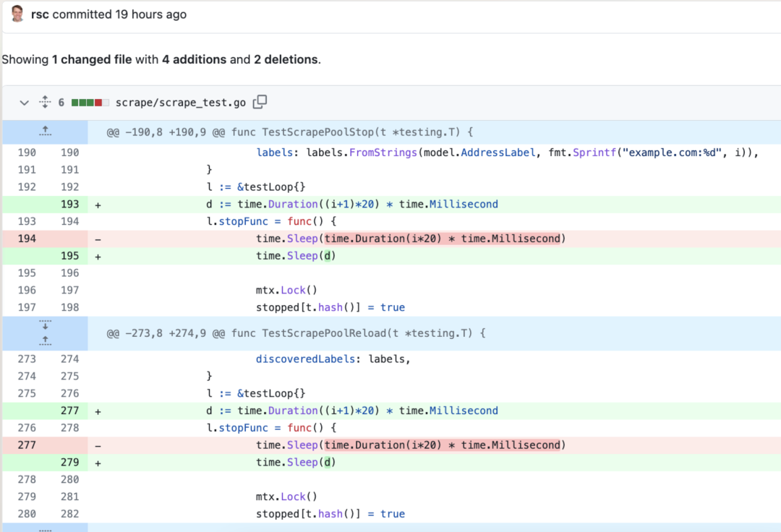Copy the scrape/scrape_test.go file path
The height and width of the screenshot is (532, 781).
(x=260, y=103)
